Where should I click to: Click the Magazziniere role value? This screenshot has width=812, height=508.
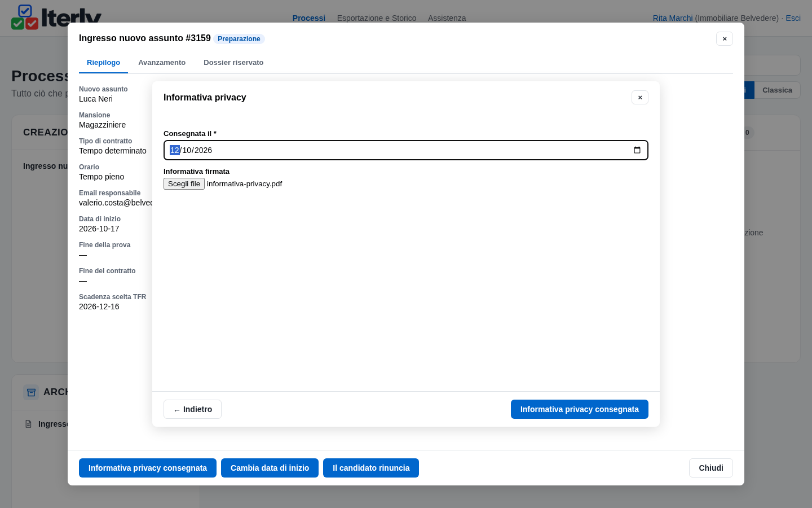pyautogui.click(x=102, y=125)
